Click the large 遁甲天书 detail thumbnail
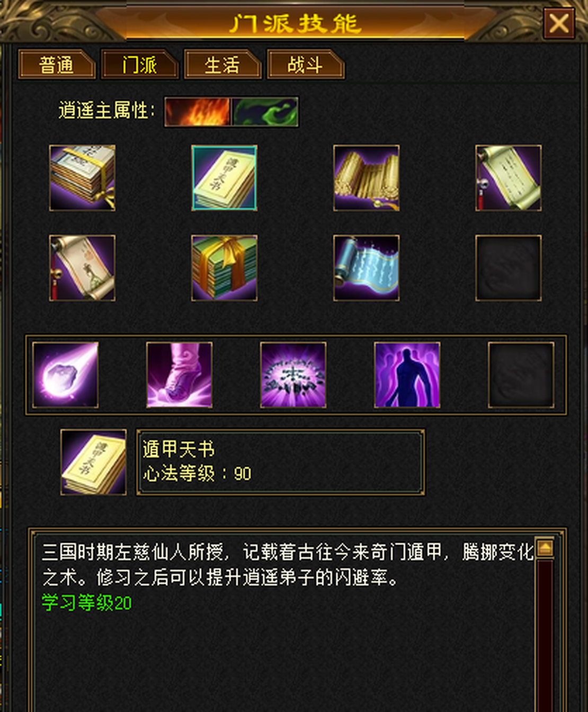 click(x=94, y=462)
